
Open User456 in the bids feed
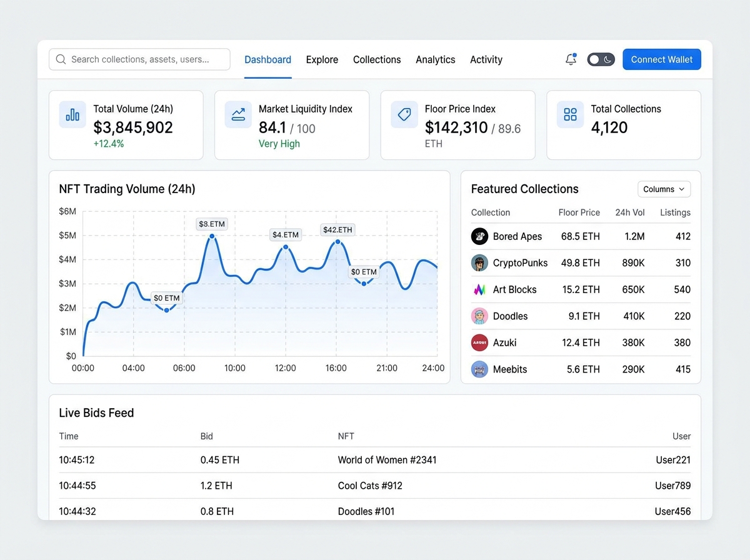(673, 511)
